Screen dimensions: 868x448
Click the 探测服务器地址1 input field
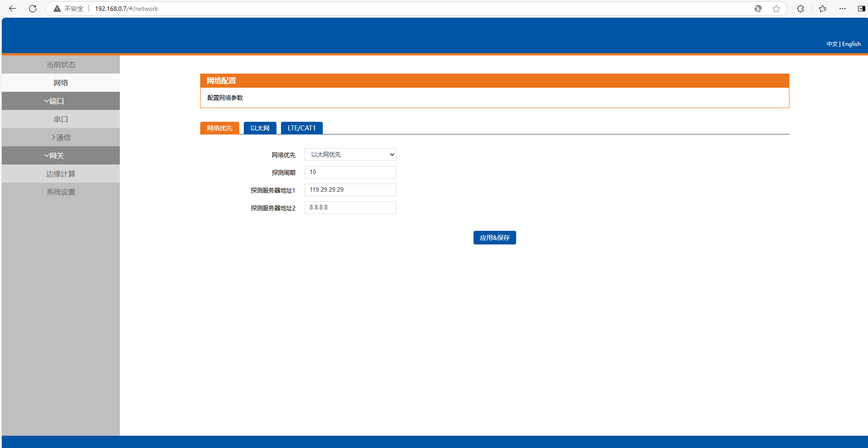pos(350,190)
